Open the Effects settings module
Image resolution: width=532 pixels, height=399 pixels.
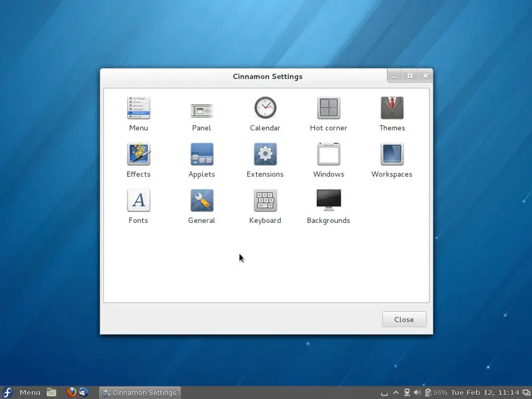[138, 160]
